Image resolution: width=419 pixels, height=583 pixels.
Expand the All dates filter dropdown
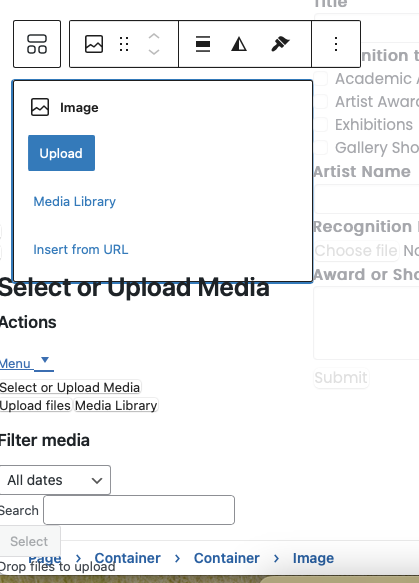(55, 480)
